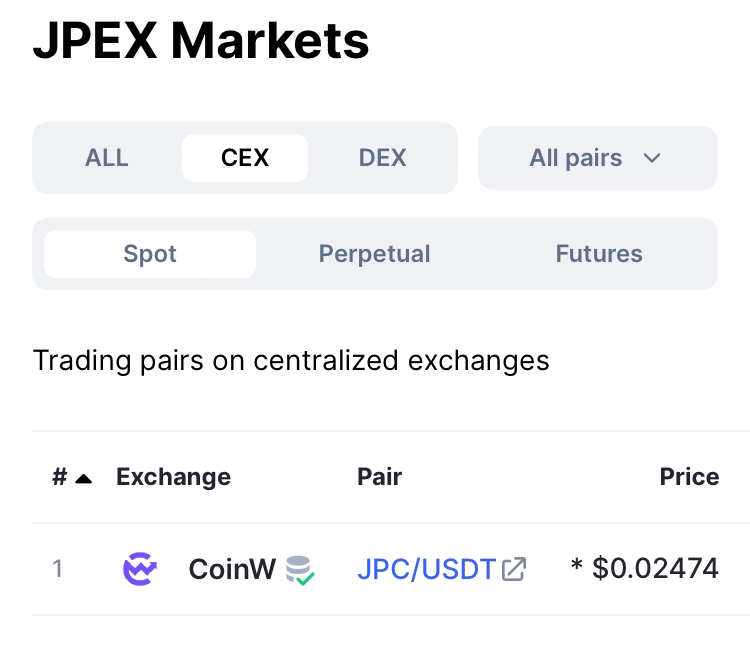
Task: Click the CoinW purple logo icon
Action: (139, 569)
